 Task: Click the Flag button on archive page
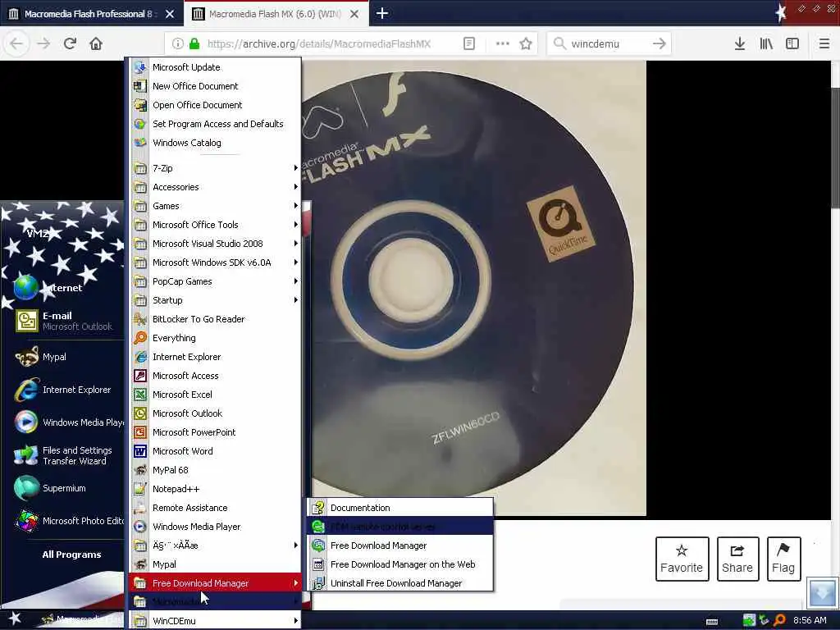(783, 559)
